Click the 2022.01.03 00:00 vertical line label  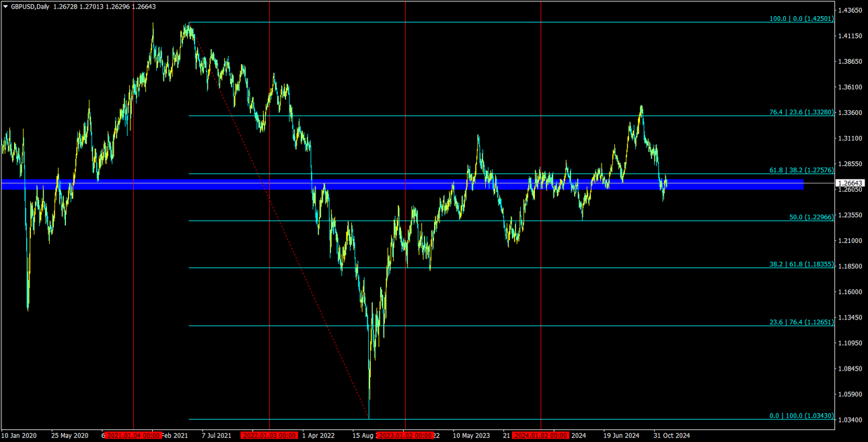pos(269,435)
